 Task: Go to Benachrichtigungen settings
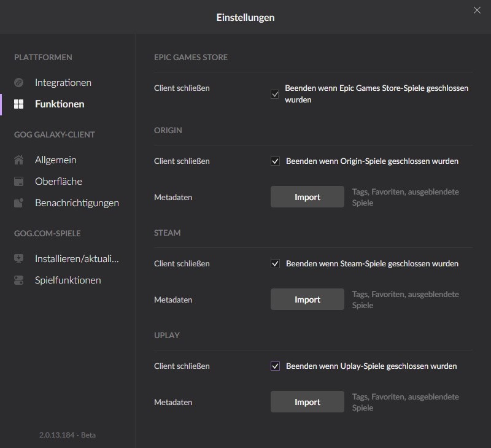point(77,203)
